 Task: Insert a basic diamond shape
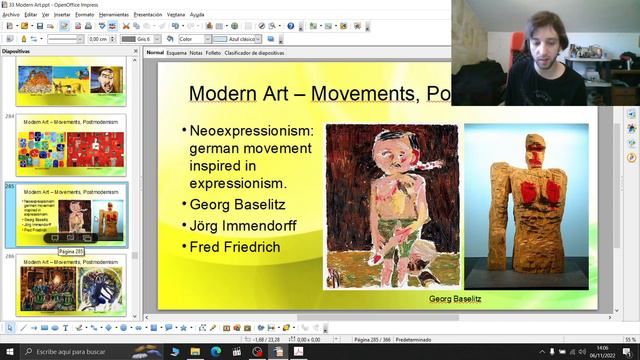coord(109,328)
